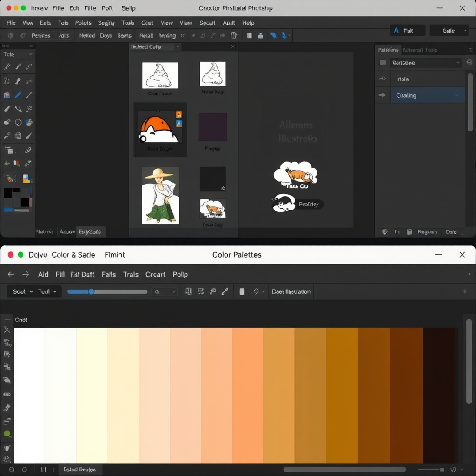Viewport: 476px width, 476px height.
Task: Open the first Choe sketch thumbnail
Action: pyautogui.click(x=160, y=75)
